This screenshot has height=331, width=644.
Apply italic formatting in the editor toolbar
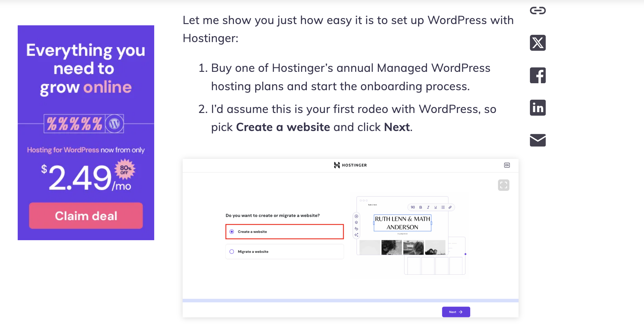click(428, 207)
